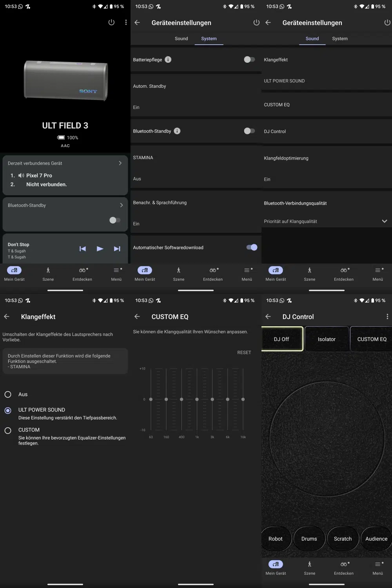This screenshot has width=392, height=588.
Task: Activate DJ Off mode
Action: click(282, 339)
